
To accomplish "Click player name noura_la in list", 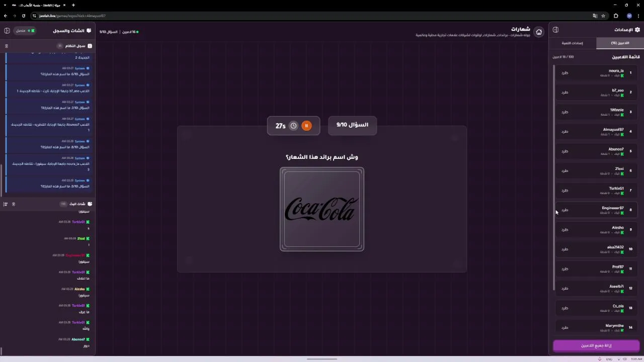I will click(x=616, y=71).
